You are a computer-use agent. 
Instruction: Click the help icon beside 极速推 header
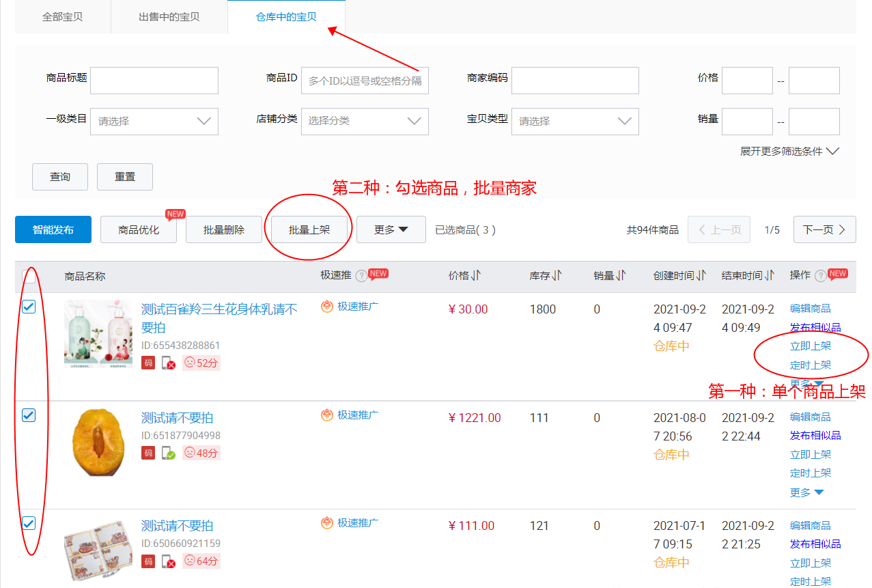click(x=361, y=276)
